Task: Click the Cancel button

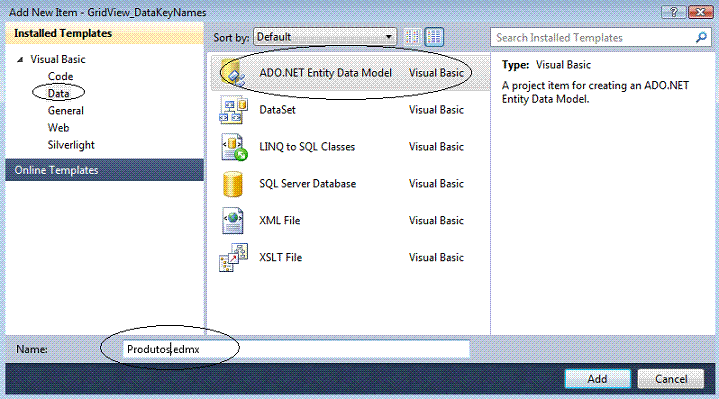Action: point(671,379)
